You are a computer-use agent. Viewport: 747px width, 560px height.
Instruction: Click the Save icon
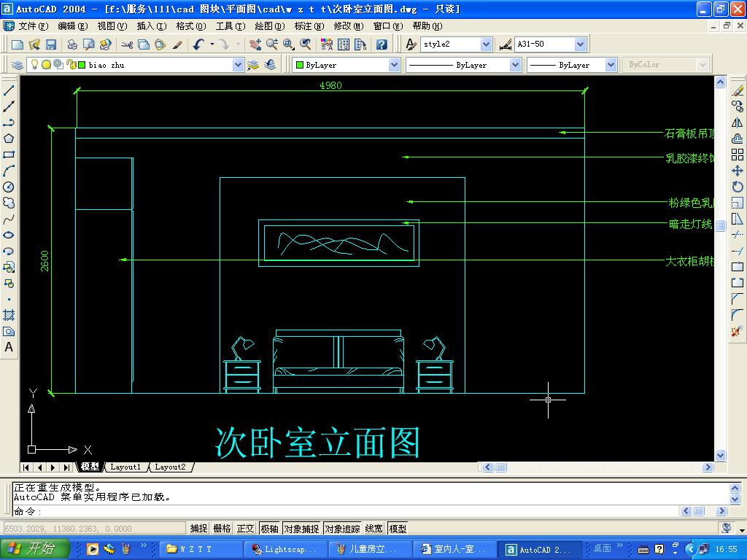(51, 44)
